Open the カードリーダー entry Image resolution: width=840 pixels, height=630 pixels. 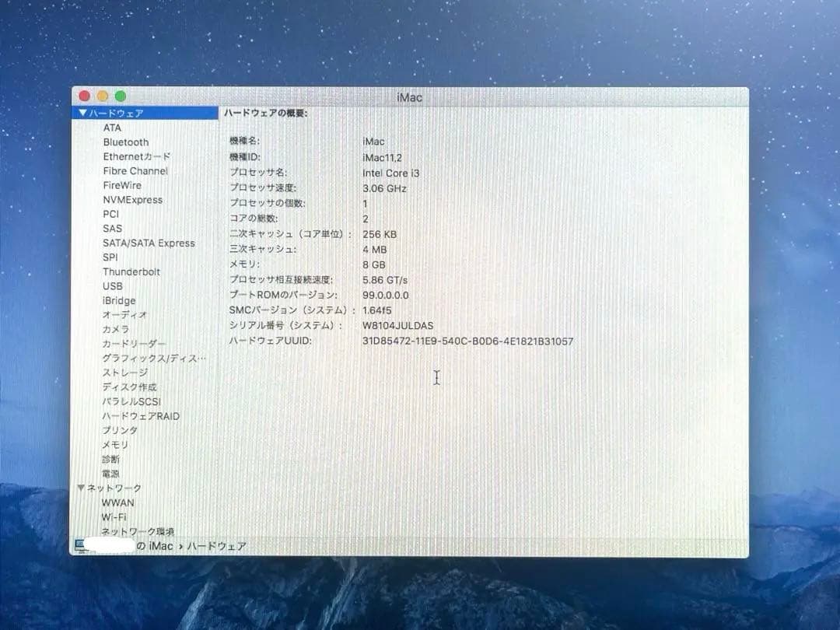coord(134,344)
